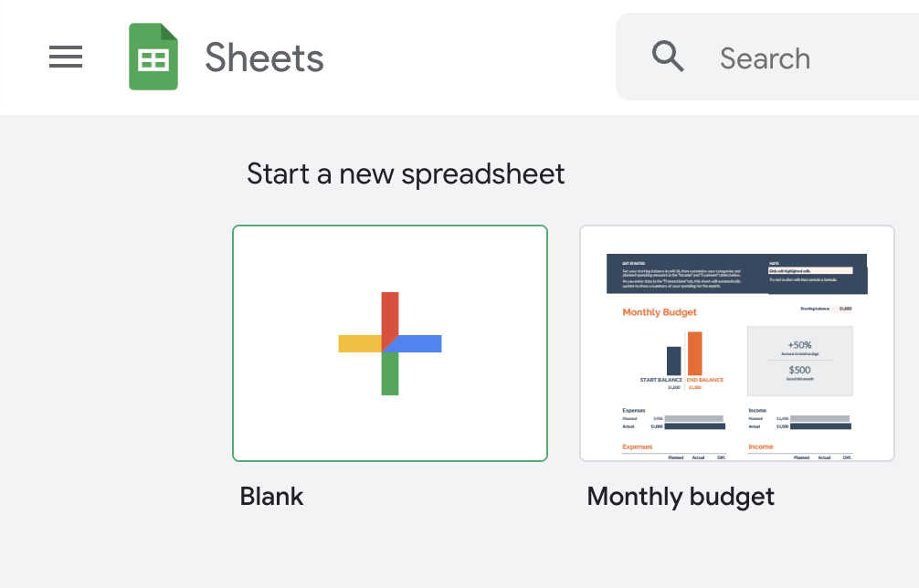Click the $500 figure in template preview
This screenshot has height=588, width=919.
click(799, 370)
